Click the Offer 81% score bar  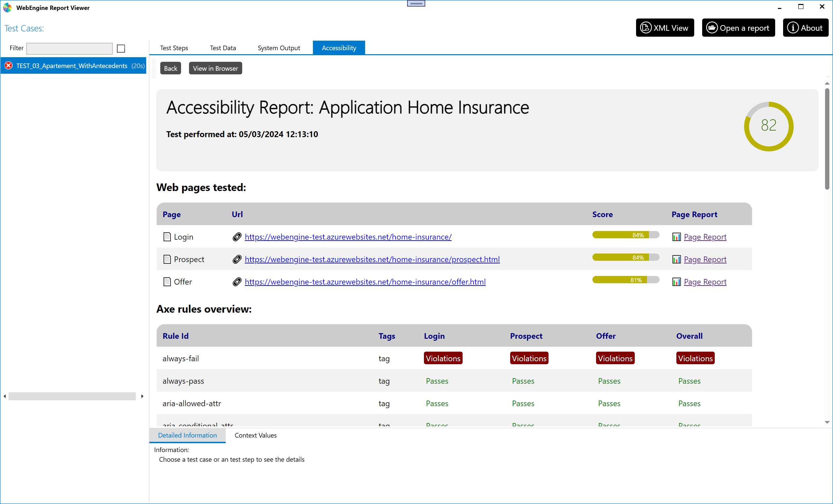tap(626, 280)
